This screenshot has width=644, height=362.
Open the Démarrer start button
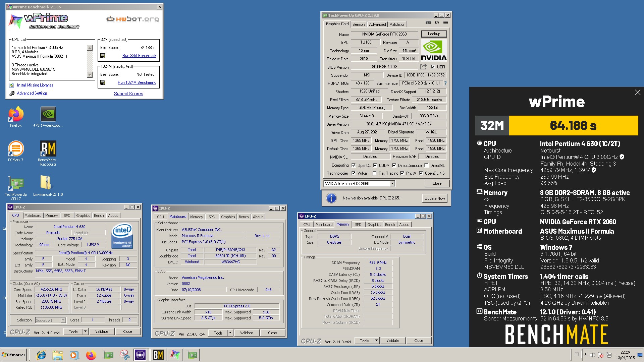click(13, 355)
